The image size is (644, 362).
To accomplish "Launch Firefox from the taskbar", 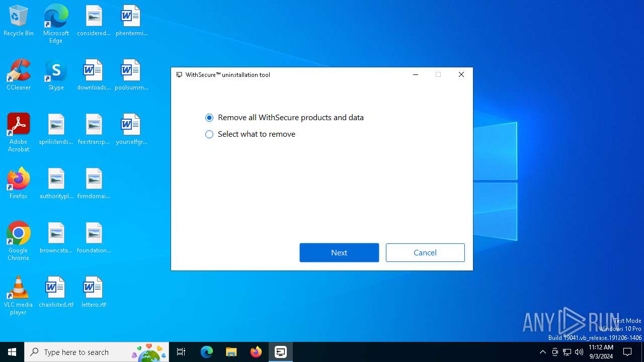I will coord(256,352).
